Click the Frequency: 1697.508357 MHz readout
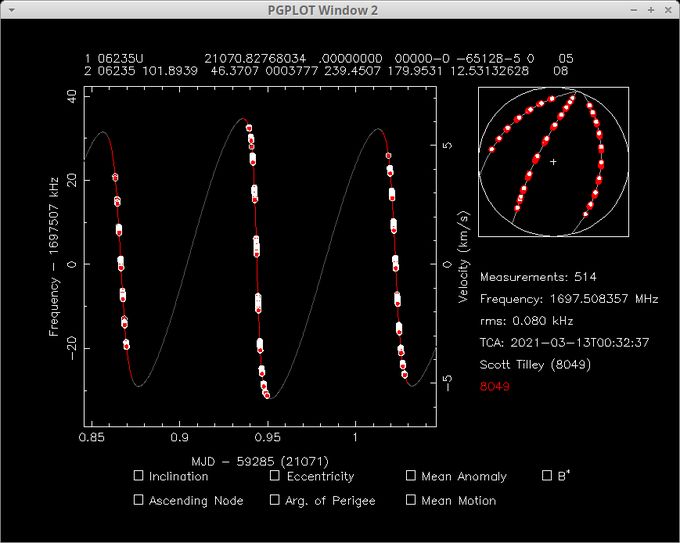This screenshot has width=680, height=543. tap(569, 299)
